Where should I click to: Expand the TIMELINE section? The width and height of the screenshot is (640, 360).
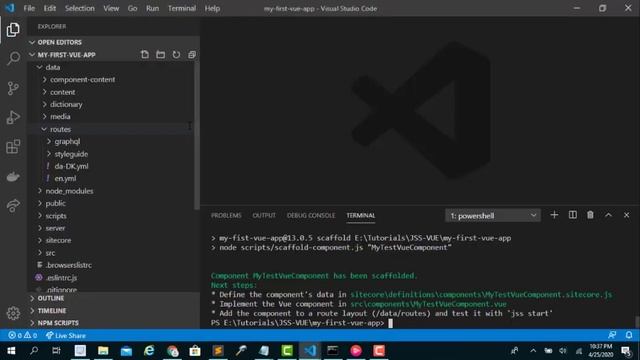pos(113,311)
